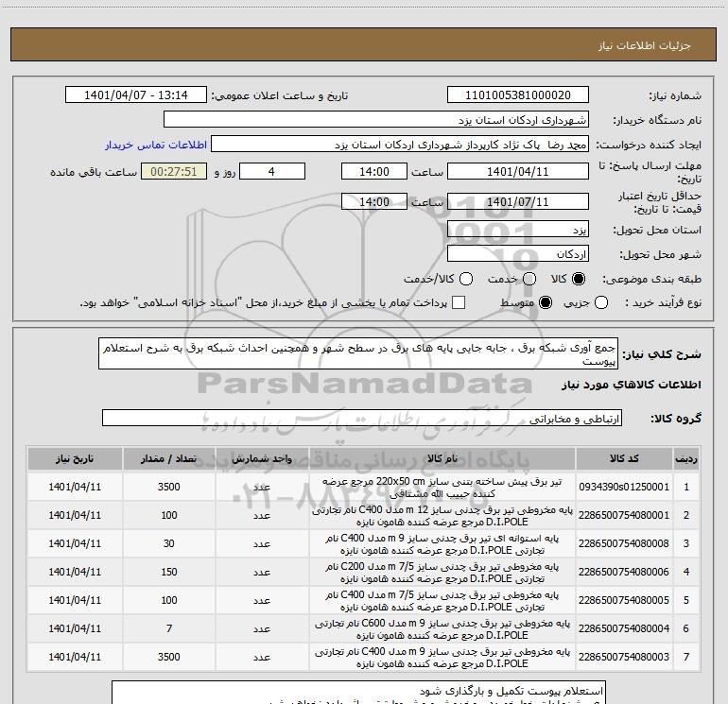Click the 12 m C400 pole item name
This screenshot has width=728, height=704.
point(442,516)
